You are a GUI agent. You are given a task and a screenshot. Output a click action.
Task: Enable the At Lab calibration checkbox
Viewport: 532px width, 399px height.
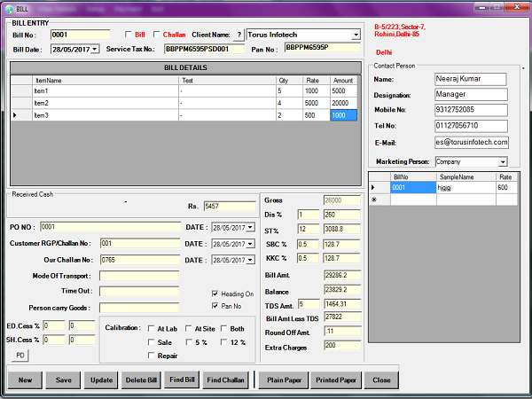151,328
